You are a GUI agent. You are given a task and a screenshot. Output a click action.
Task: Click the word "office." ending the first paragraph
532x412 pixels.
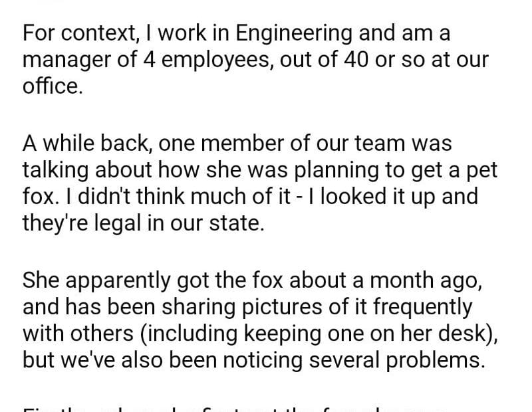(x=53, y=86)
